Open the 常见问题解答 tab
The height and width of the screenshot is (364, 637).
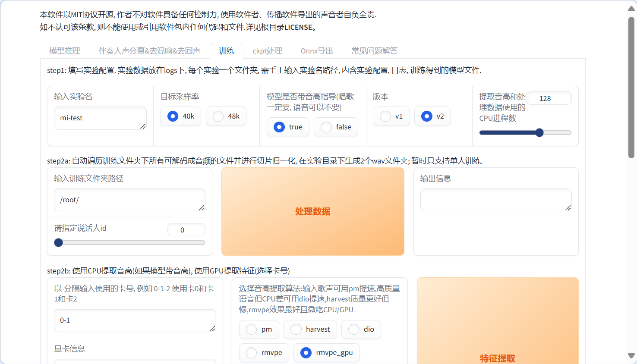coord(375,51)
